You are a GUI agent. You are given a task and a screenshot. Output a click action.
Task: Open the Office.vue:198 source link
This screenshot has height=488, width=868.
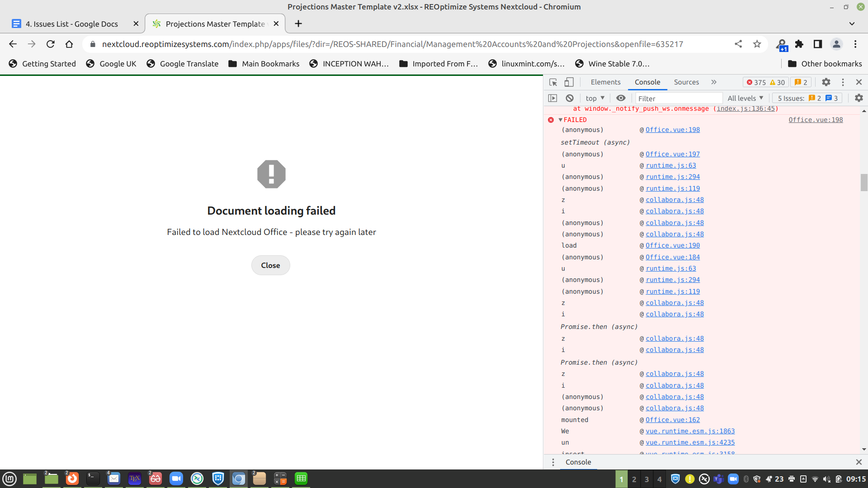click(816, 120)
